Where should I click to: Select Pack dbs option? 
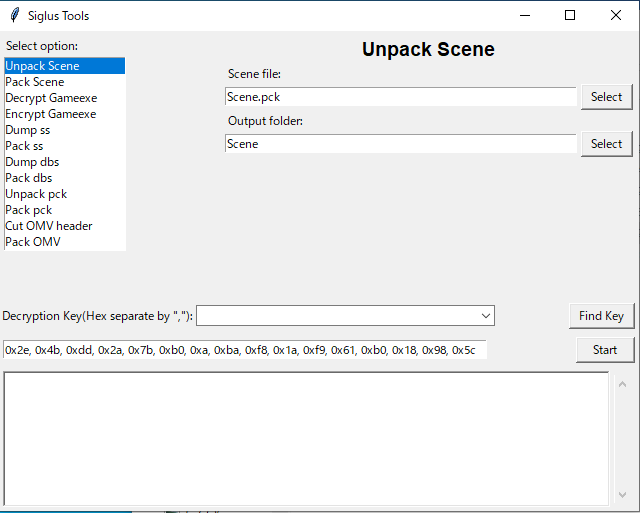(x=29, y=178)
